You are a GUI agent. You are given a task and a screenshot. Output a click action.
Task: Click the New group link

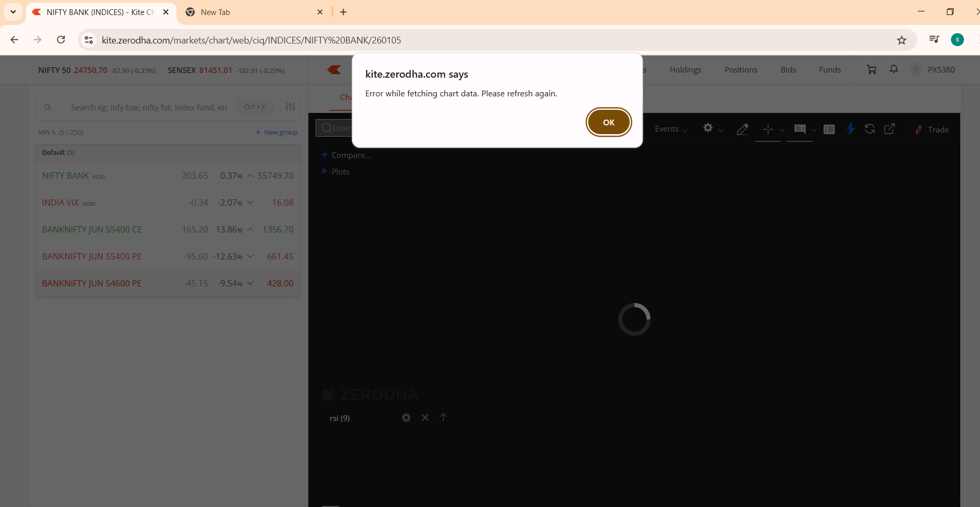[276, 133]
